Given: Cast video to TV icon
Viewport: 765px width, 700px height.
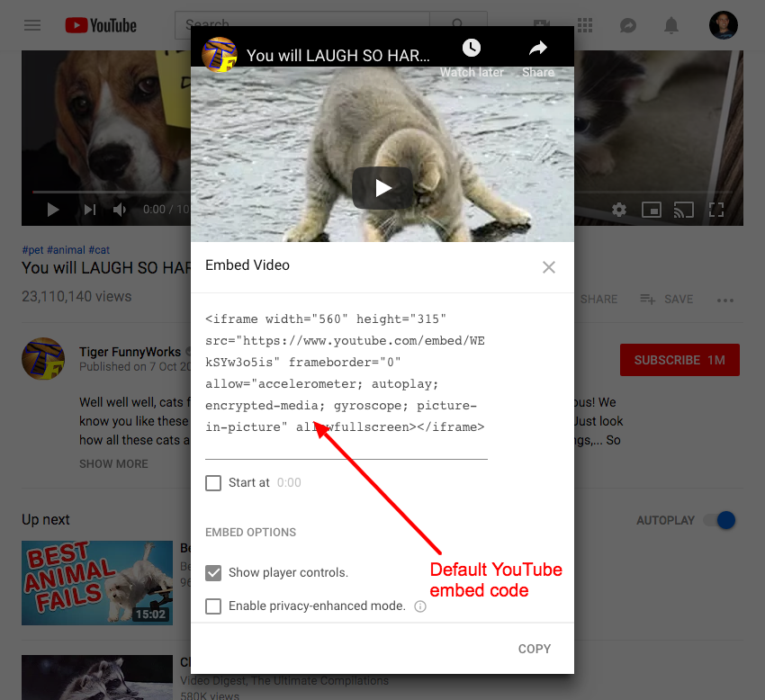Looking at the screenshot, I should (683, 210).
